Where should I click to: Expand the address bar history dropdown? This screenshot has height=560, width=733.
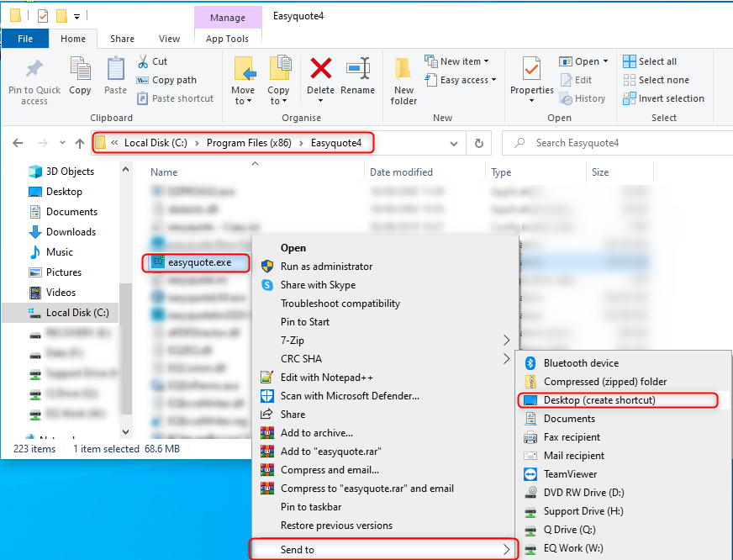[x=453, y=144]
